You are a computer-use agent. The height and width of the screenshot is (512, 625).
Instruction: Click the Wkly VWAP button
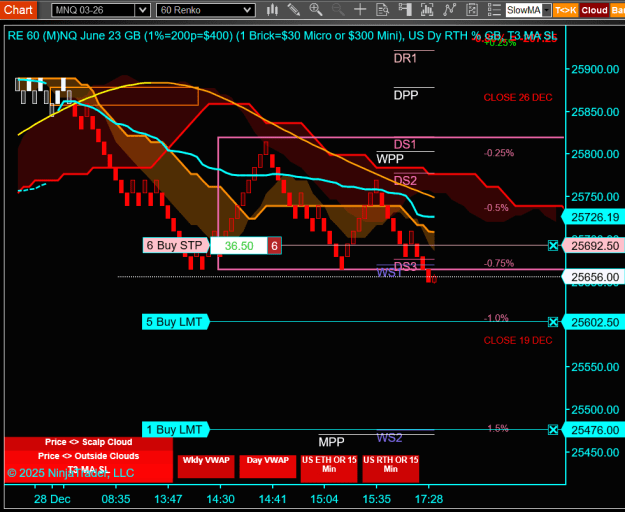(206, 466)
